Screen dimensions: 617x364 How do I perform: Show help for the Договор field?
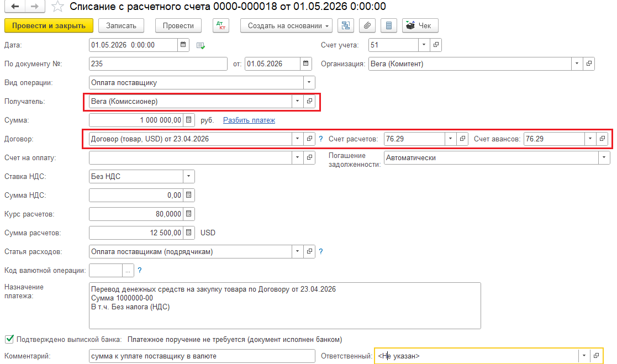click(x=321, y=139)
